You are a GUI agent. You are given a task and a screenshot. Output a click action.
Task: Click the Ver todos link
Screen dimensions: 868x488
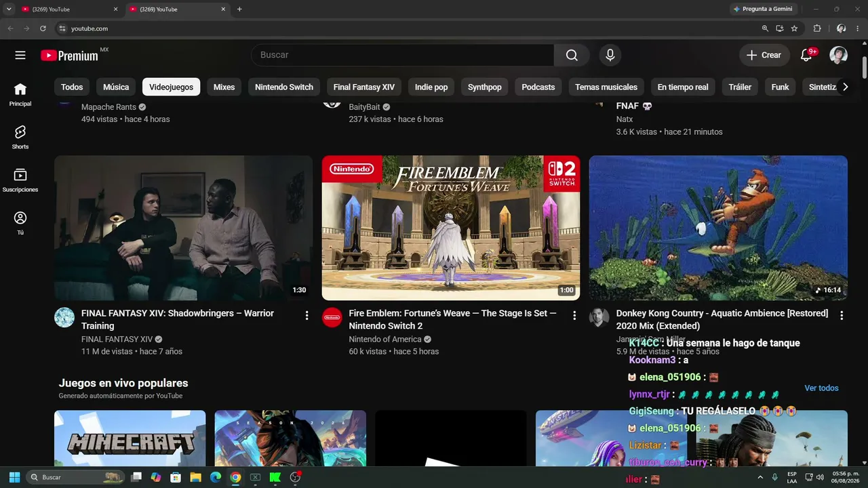point(822,388)
